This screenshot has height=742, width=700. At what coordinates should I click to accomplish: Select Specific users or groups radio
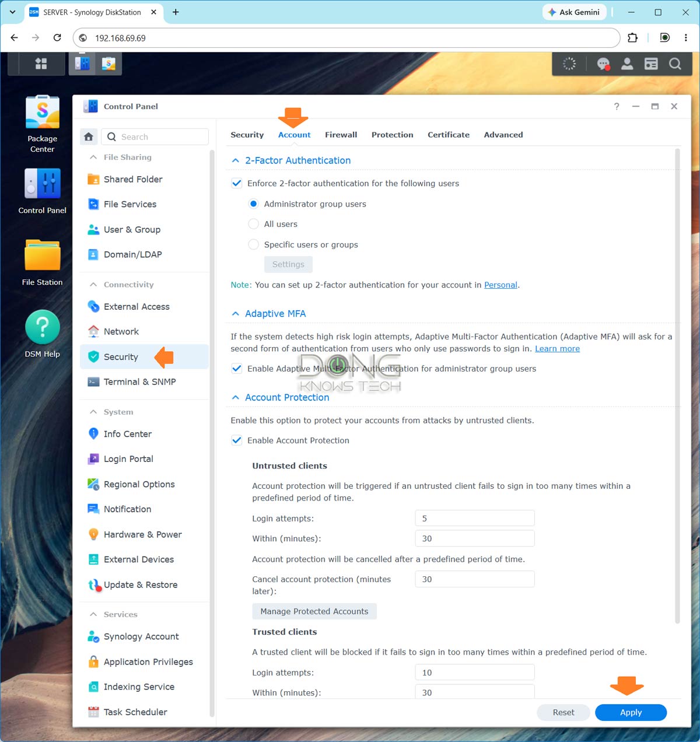coord(253,244)
